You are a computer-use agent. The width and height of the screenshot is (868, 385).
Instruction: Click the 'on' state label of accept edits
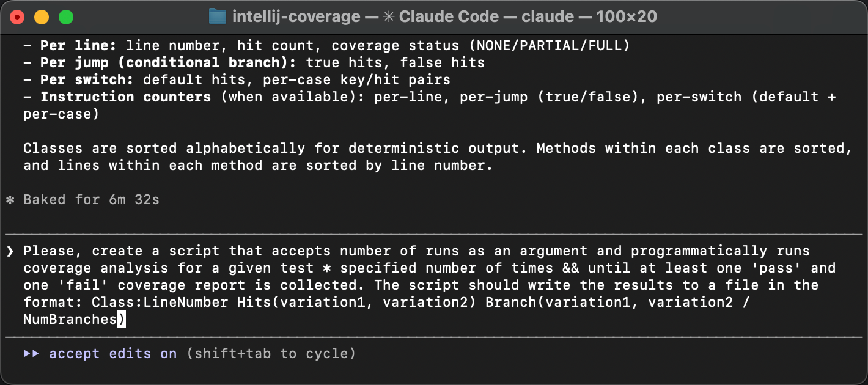pyautogui.click(x=167, y=353)
